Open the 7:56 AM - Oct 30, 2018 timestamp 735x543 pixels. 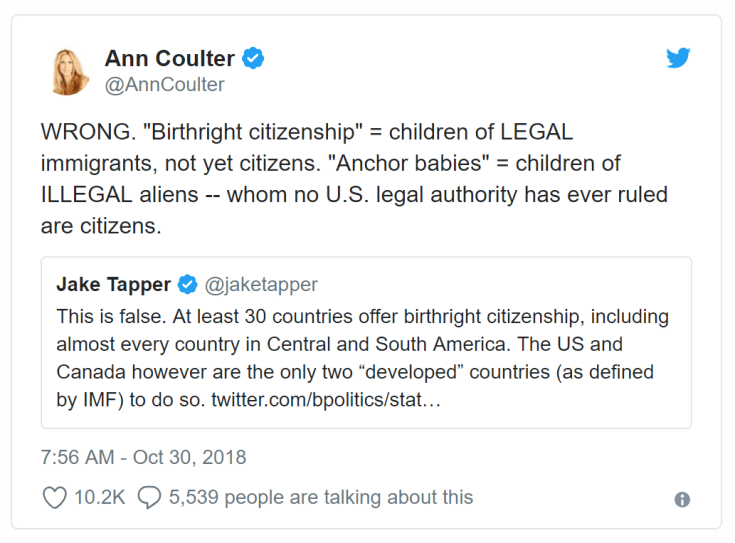pyautogui.click(x=143, y=458)
